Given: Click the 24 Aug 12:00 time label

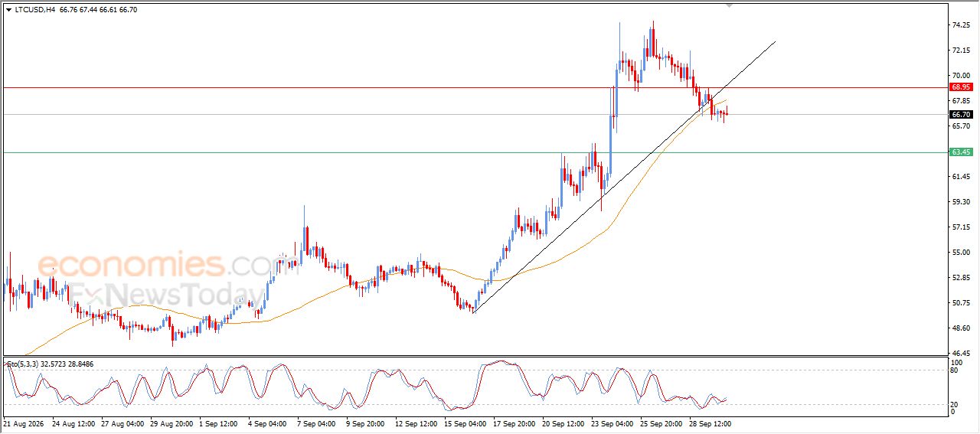Looking at the screenshot, I should 74,423.
